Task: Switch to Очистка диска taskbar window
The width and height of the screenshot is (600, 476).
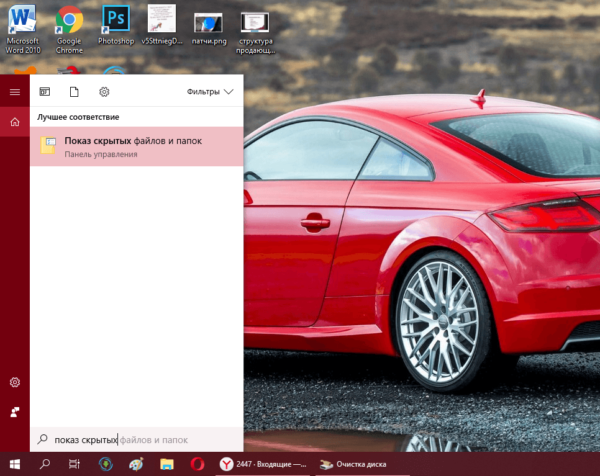Action: (362, 465)
